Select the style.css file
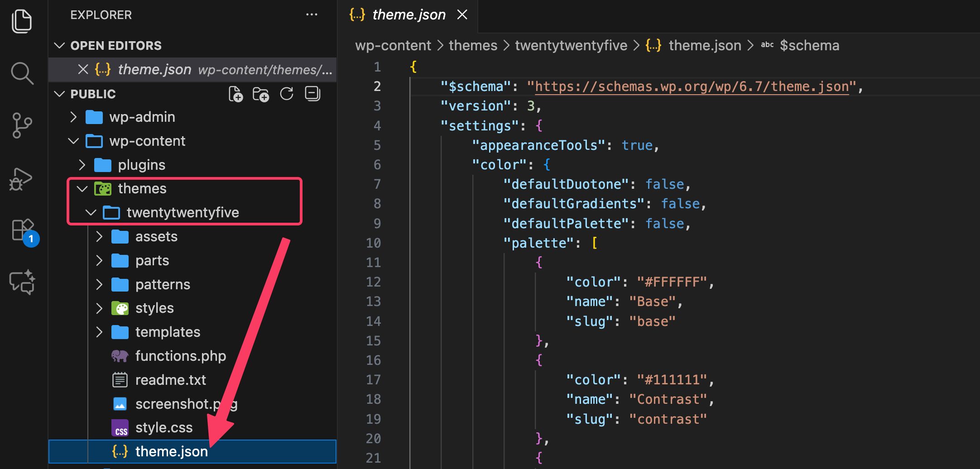This screenshot has width=980, height=469. [164, 427]
